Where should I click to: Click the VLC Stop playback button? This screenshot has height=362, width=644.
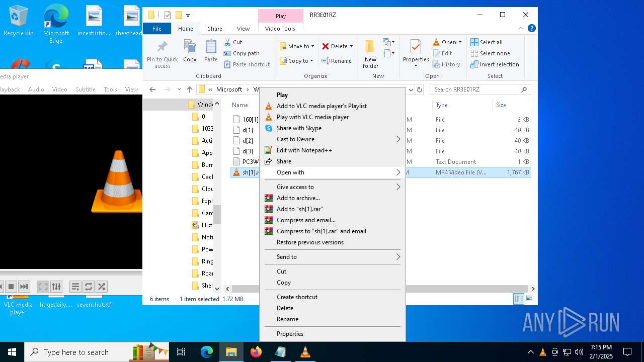click(x=11, y=287)
